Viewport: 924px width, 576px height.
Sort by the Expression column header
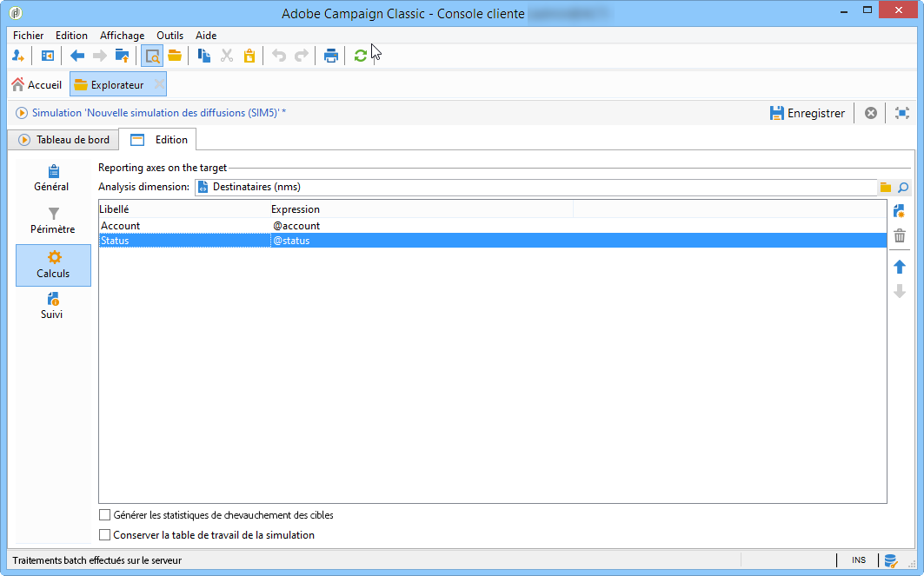tap(422, 209)
